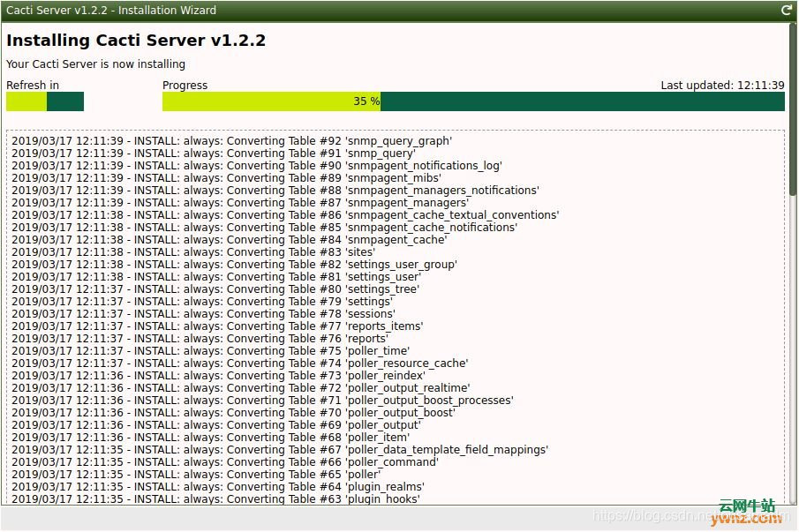
Task: Select log line for Table #89 'snmpagent_mibs'
Action: tap(226, 177)
